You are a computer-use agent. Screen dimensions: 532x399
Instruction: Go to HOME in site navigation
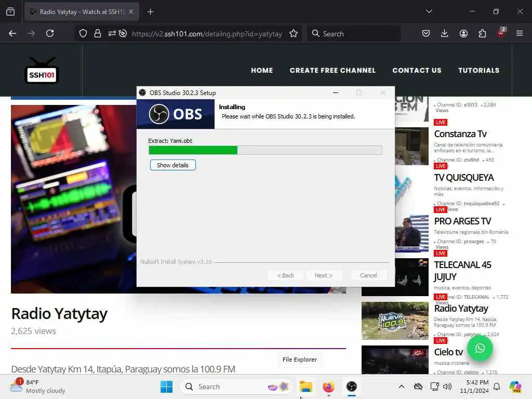point(262,70)
